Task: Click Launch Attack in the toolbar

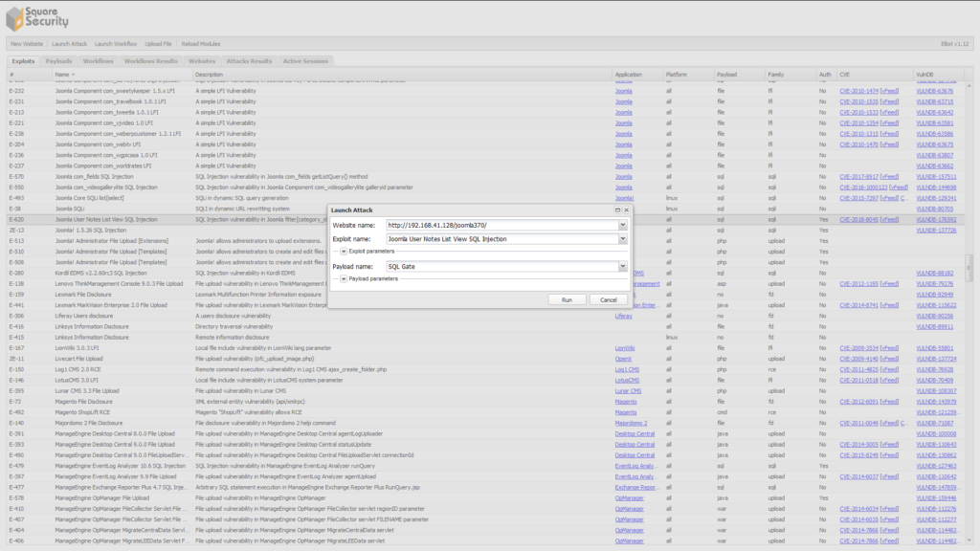Action: click(69, 44)
